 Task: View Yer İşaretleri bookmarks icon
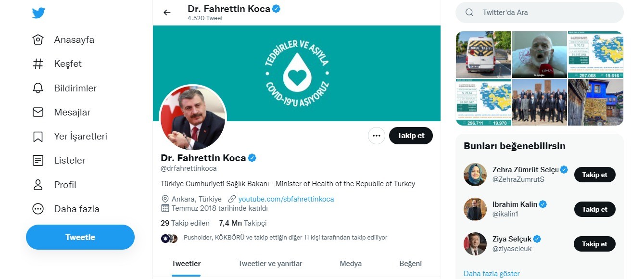pyautogui.click(x=38, y=136)
